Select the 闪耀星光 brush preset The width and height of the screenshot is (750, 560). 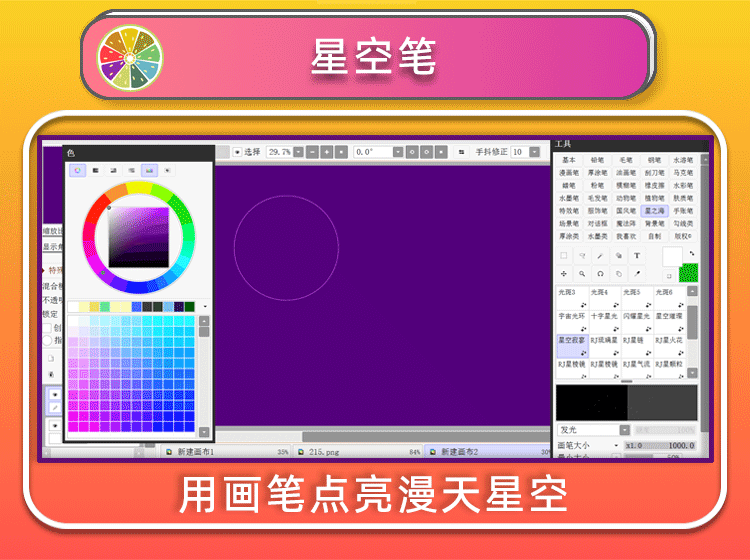click(x=637, y=322)
